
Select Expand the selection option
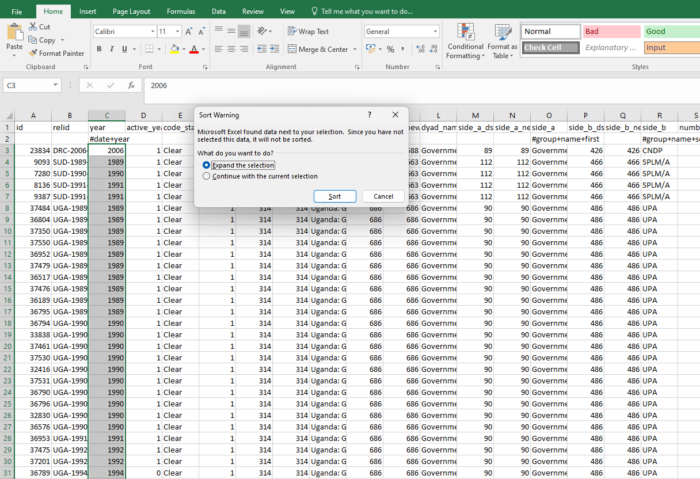(x=238, y=165)
